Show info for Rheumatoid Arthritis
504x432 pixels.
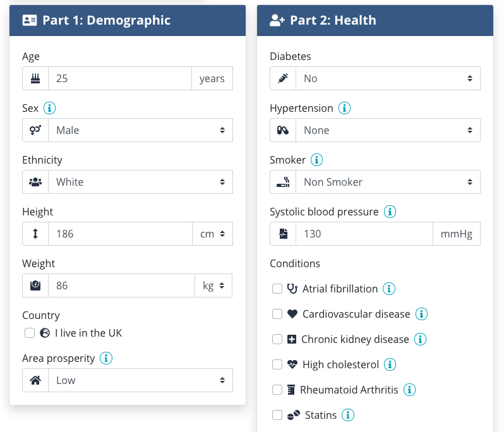point(409,390)
